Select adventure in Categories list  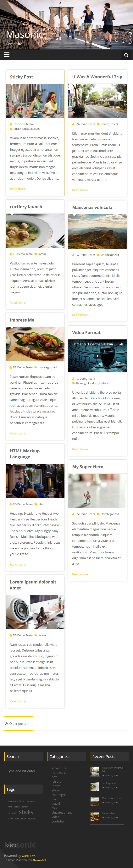(x=59, y=768)
